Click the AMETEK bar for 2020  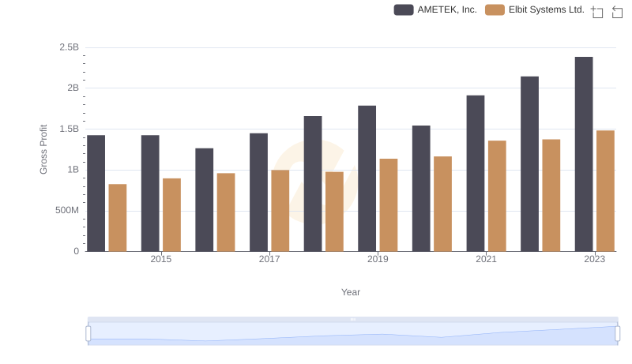click(x=421, y=189)
